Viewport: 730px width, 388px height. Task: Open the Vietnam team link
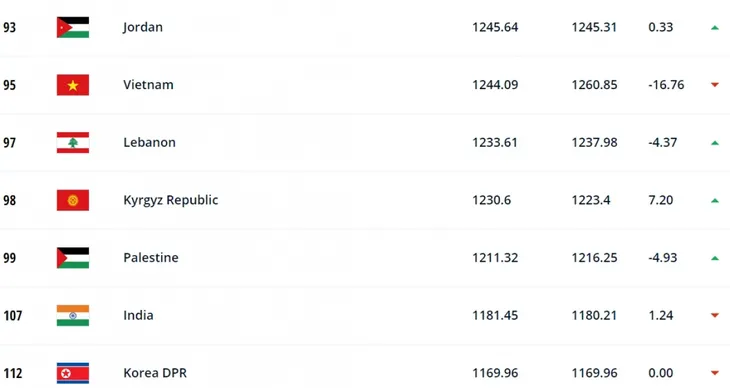tap(148, 85)
